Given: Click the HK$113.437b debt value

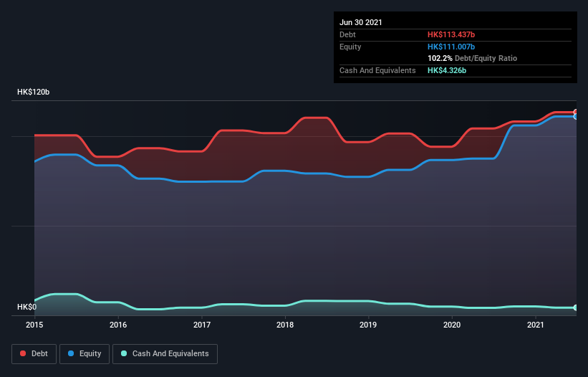Looking at the screenshot, I should (451, 34).
